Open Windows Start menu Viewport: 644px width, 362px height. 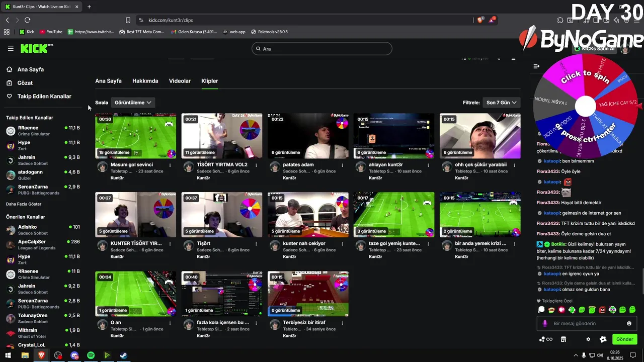pyautogui.click(x=9, y=355)
